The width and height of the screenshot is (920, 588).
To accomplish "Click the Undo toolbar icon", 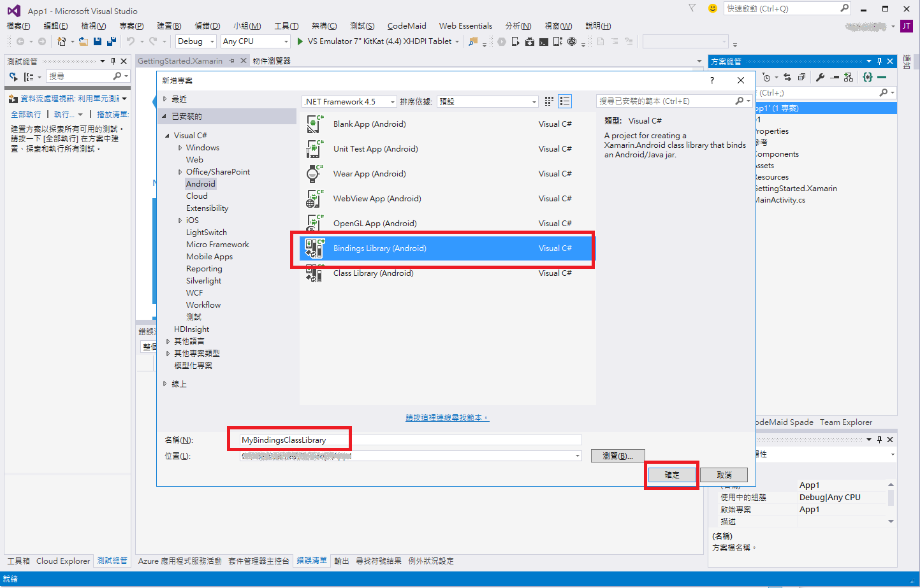I will (131, 41).
